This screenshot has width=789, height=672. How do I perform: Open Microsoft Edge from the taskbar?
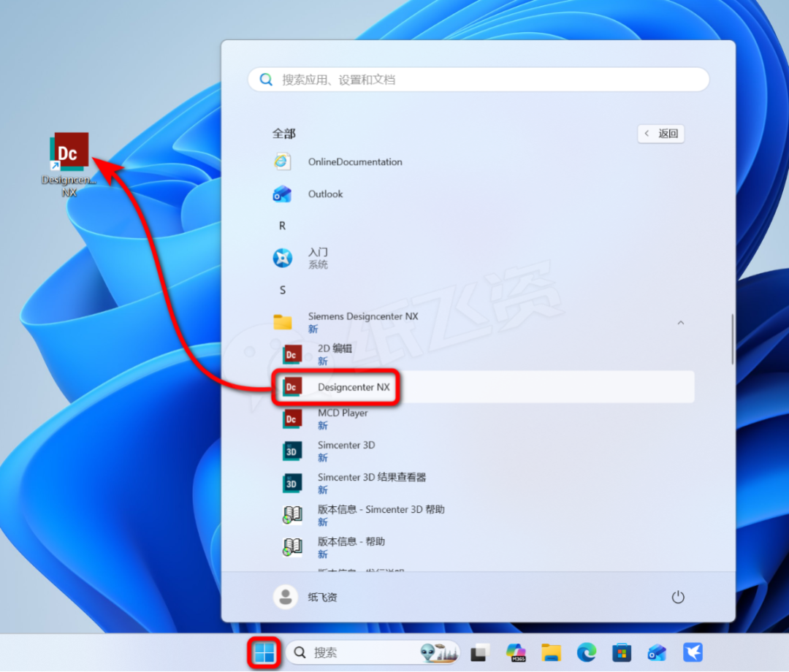click(586, 652)
